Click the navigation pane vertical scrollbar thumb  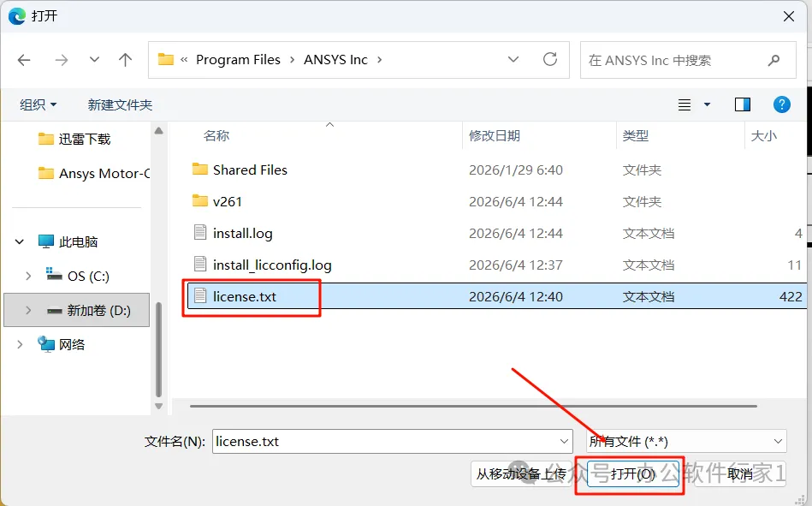coord(159,350)
